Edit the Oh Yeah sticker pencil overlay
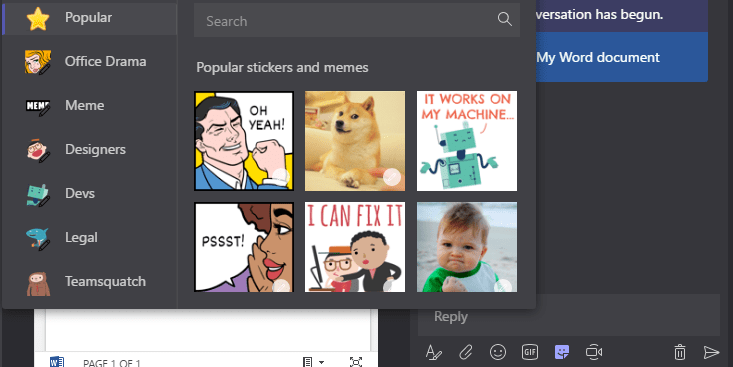The image size is (733, 367). pos(281,177)
